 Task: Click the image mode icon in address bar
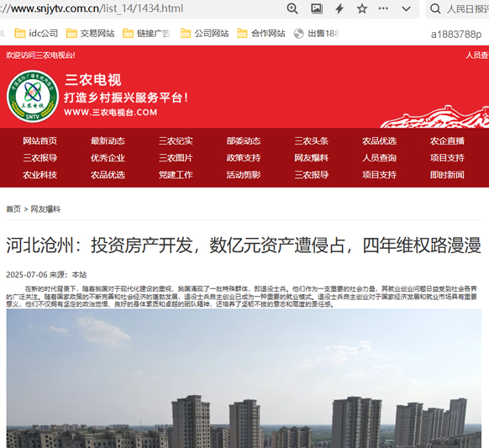click(x=317, y=8)
